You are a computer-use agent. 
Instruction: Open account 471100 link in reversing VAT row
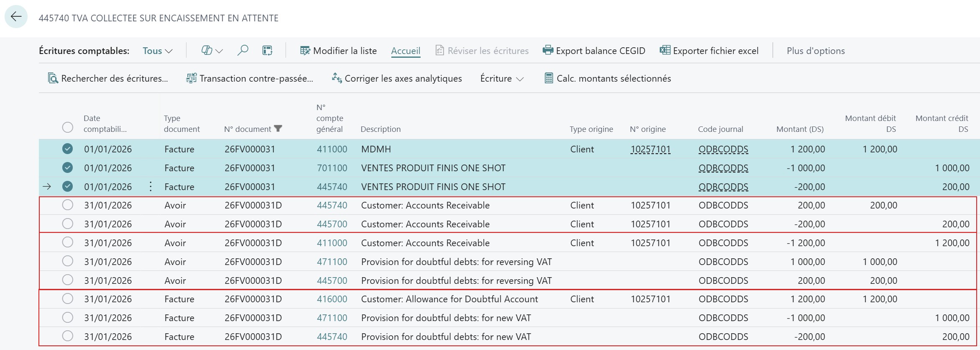click(332, 262)
